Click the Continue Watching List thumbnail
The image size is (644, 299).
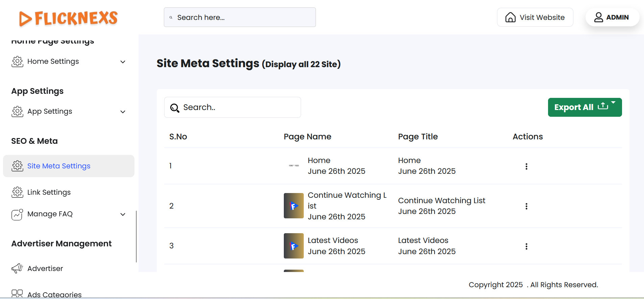tap(294, 206)
